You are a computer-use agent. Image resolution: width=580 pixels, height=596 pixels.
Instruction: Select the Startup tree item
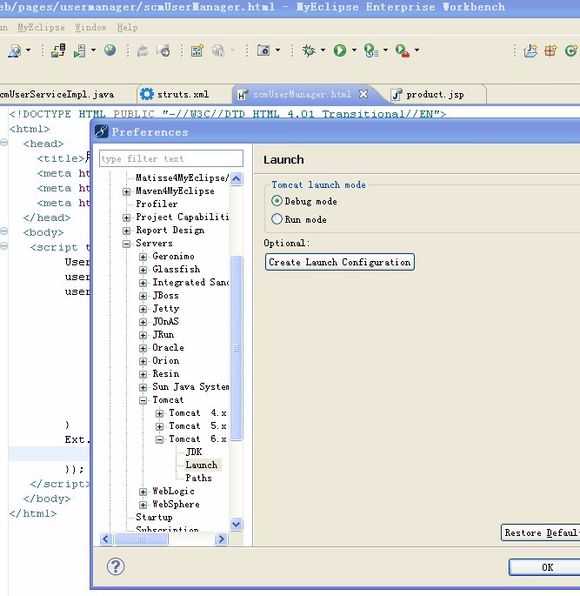[x=154, y=517]
